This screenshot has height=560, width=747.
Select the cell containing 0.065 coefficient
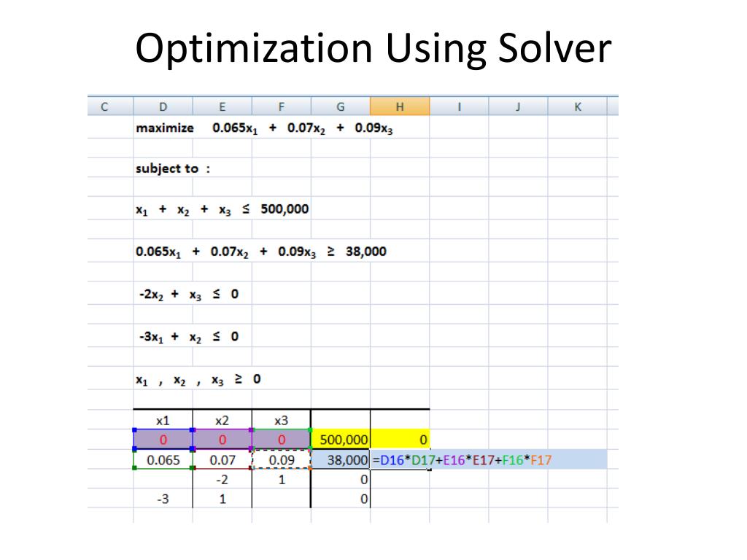click(163, 460)
